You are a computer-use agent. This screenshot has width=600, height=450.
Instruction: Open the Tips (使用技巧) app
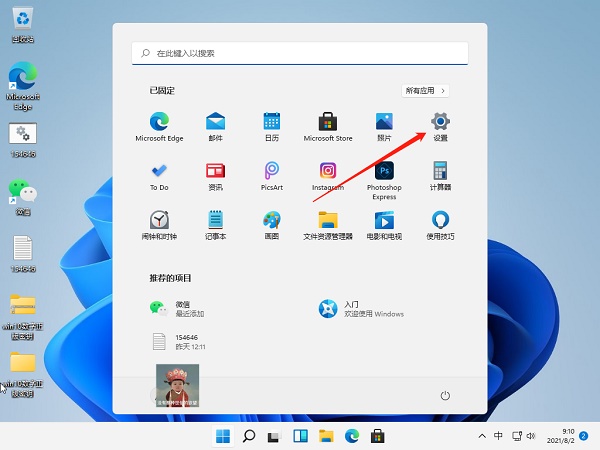[440, 225]
